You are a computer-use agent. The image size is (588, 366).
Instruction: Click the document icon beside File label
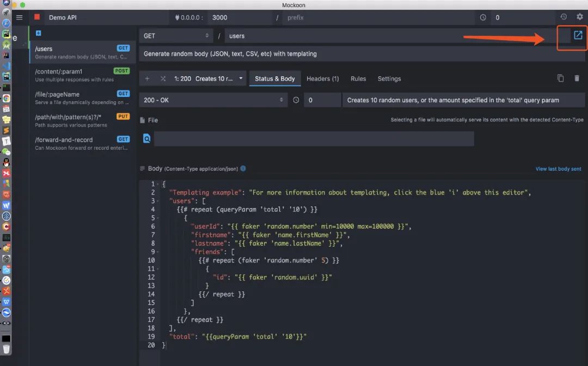click(143, 120)
